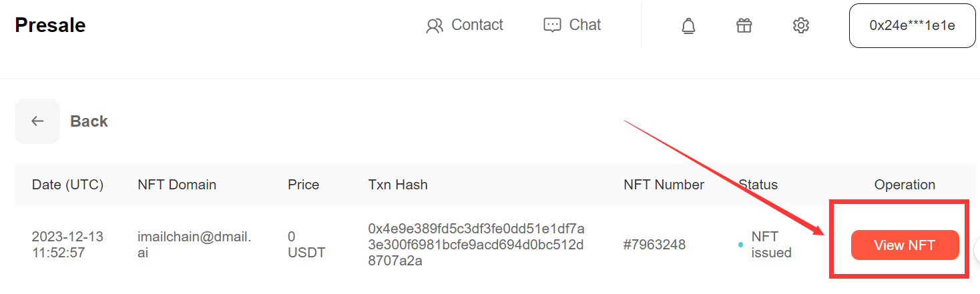Click the back arrow icon button
Image resolution: width=980 pixels, height=294 pixels.
pos(37,121)
